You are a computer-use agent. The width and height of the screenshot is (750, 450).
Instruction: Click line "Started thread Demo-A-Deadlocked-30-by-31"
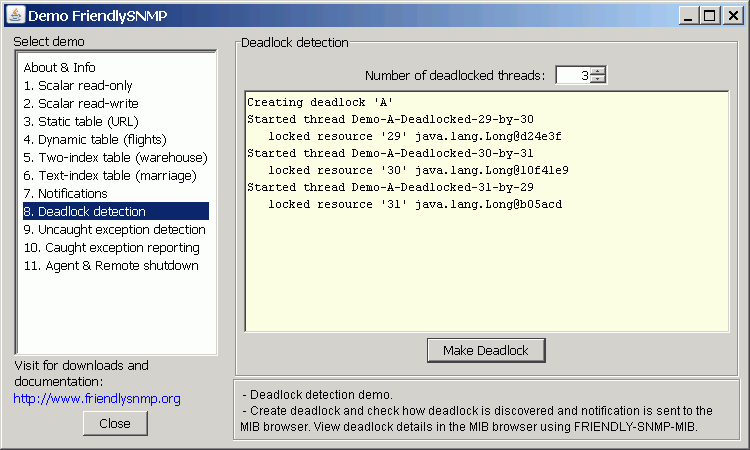390,153
